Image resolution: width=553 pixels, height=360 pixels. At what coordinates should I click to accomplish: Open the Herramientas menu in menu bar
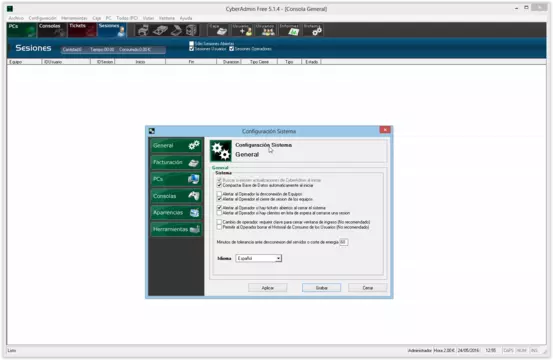coord(74,18)
